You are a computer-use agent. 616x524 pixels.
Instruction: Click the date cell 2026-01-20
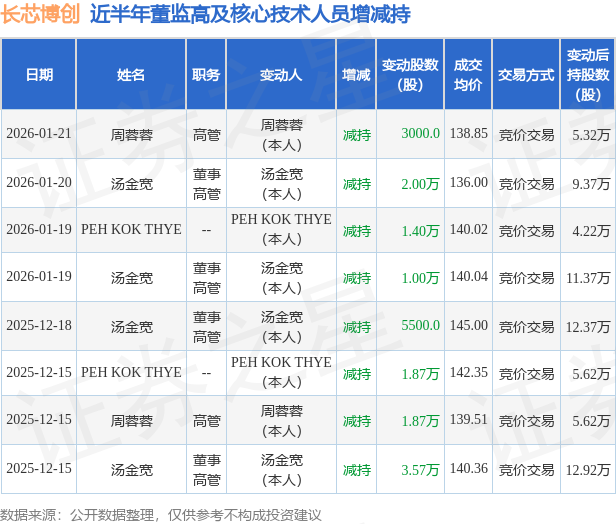(39, 182)
